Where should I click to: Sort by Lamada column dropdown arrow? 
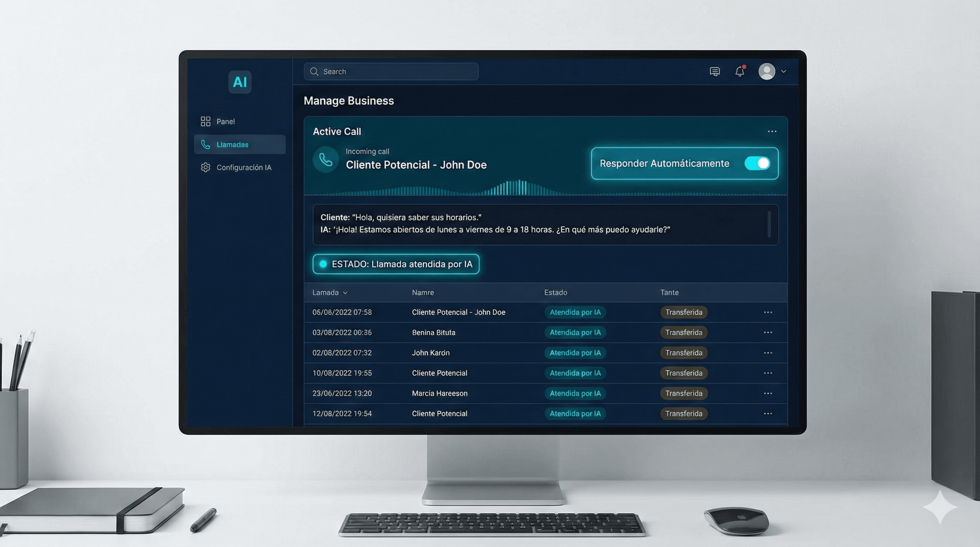click(x=345, y=293)
